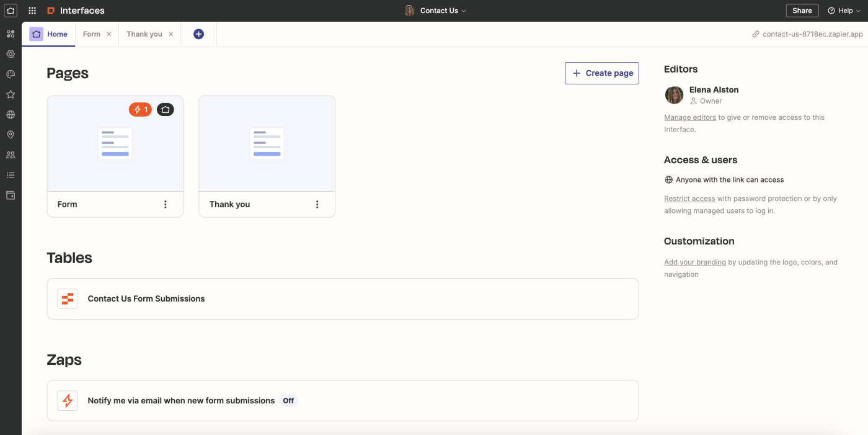Click the list icon in left sidebar
Screen dimensions: 868x435
[11, 175]
